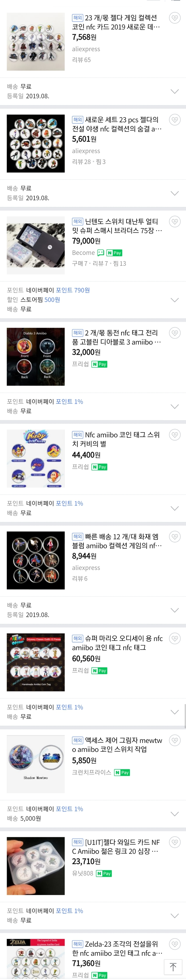This screenshot has height=980, width=186.
Task: Open the Become seller link
Action: point(83,253)
